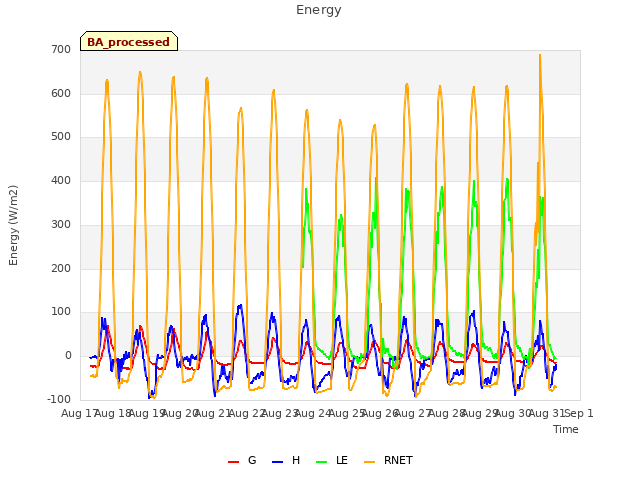Click the blue H legend color marker
The width and height of the screenshot is (640, 480).
click(x=277, y=462)
